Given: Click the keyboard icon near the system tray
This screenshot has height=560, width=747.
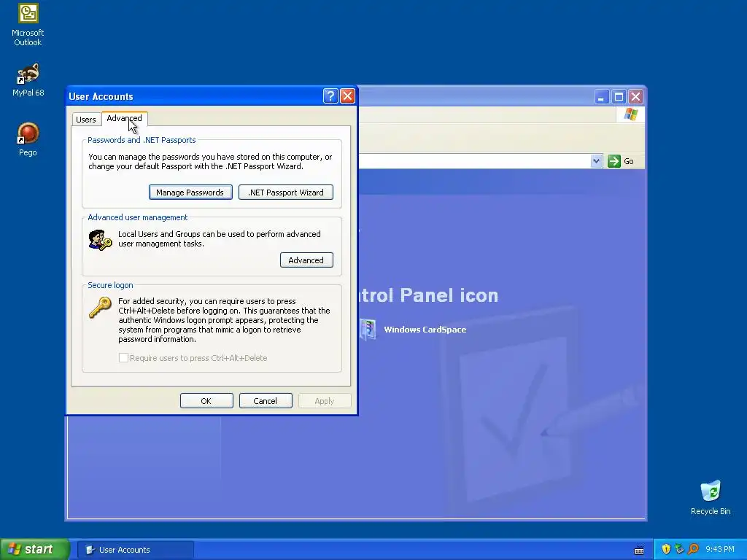Looking at the screenshot, I should point(639,550).
